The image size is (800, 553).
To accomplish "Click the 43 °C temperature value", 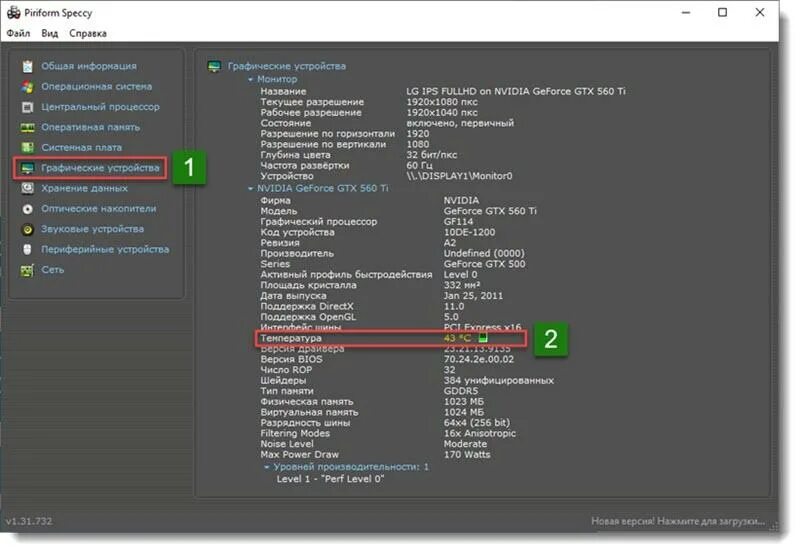I will click(457, 338).
